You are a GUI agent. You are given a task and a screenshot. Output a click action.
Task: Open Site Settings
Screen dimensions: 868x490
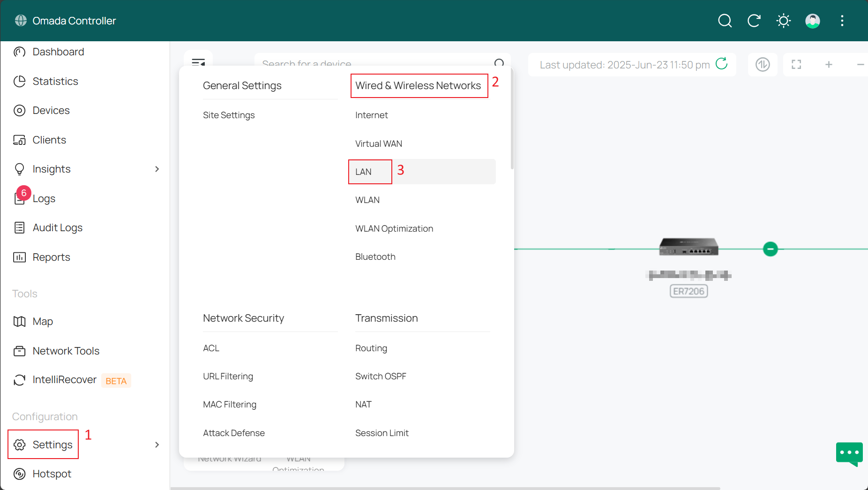tap(229, 115)
